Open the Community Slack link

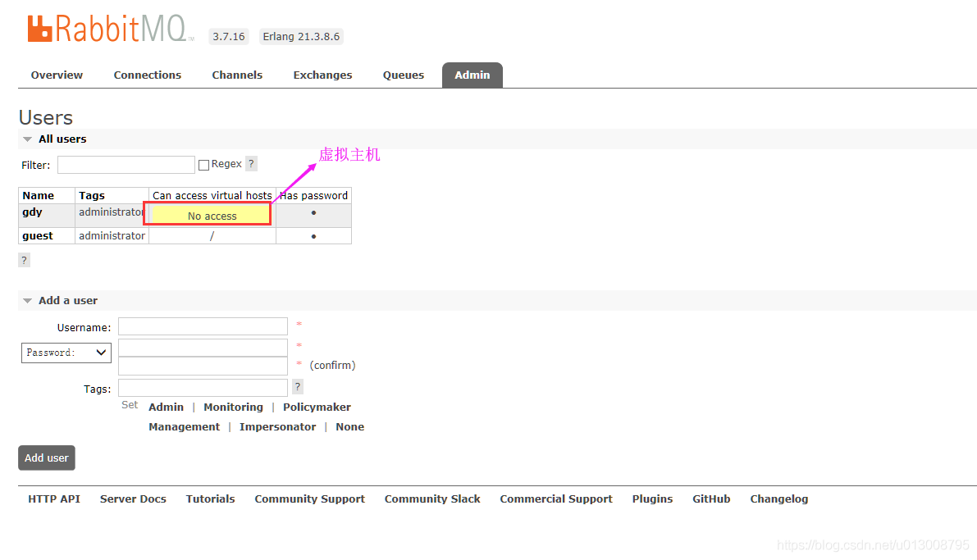(432, 499)
